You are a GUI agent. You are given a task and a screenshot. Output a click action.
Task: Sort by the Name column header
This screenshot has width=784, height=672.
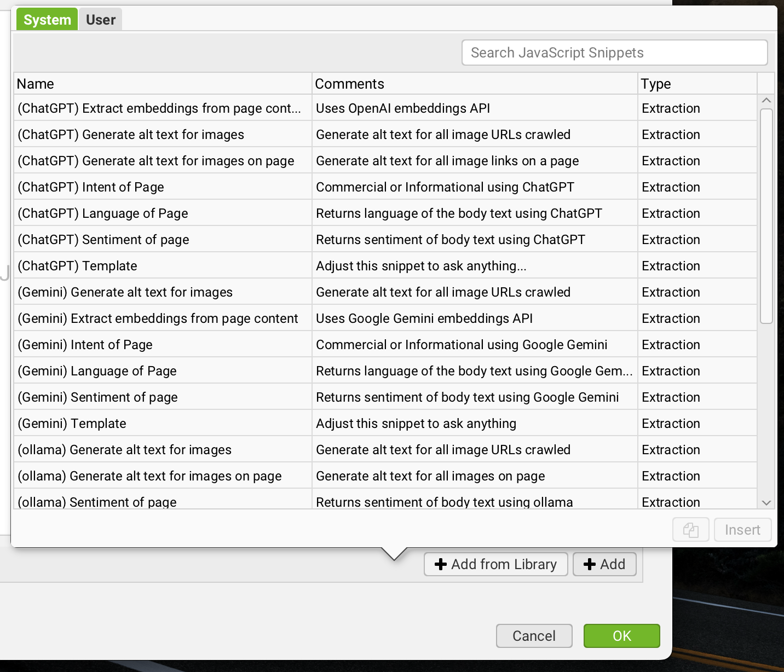click(162, 84)
